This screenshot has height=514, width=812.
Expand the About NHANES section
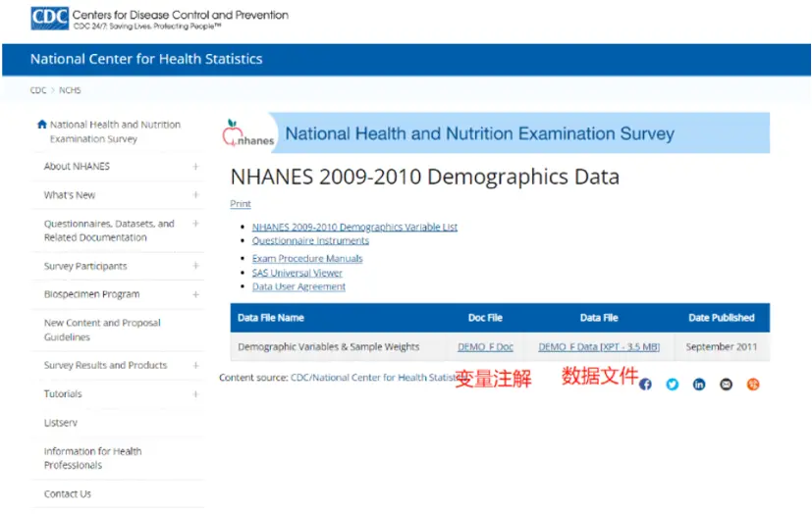tap(195, 167)
